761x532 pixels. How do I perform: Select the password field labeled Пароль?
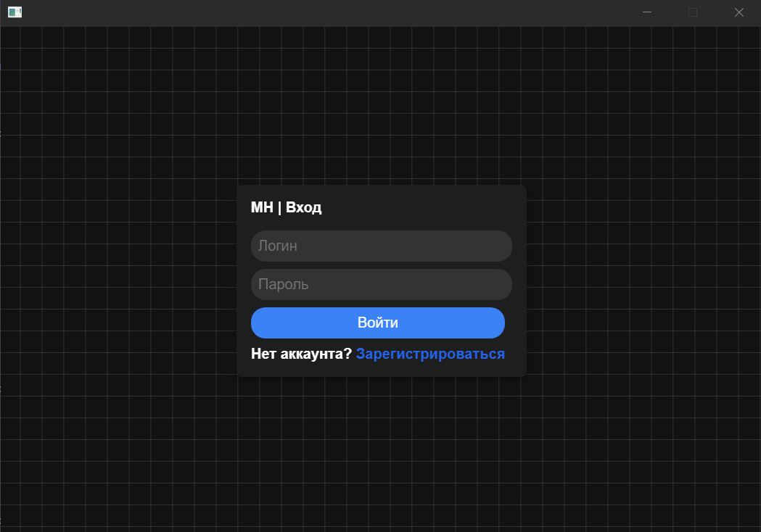381,284
